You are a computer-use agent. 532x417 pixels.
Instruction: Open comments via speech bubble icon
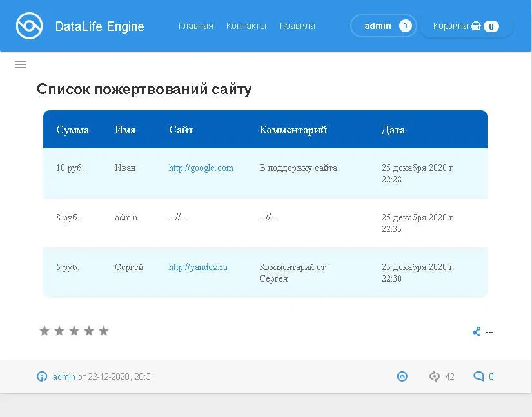pyautogui.click(x=478, y=376)
